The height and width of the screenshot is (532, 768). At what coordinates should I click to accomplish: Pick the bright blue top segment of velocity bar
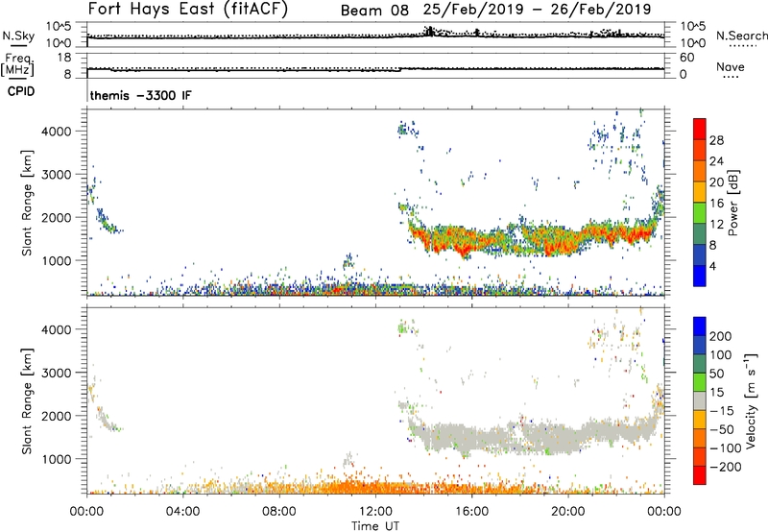point(700,326)
